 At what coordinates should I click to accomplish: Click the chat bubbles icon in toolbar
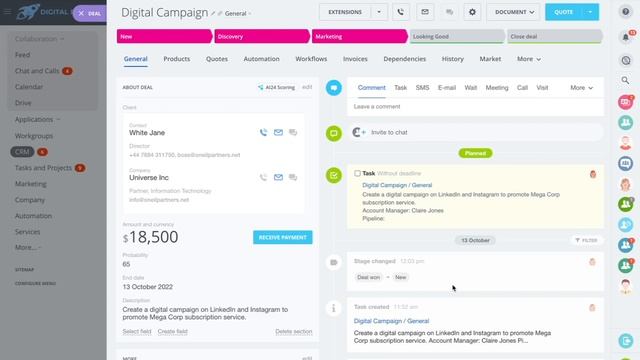tap(449, 12)
